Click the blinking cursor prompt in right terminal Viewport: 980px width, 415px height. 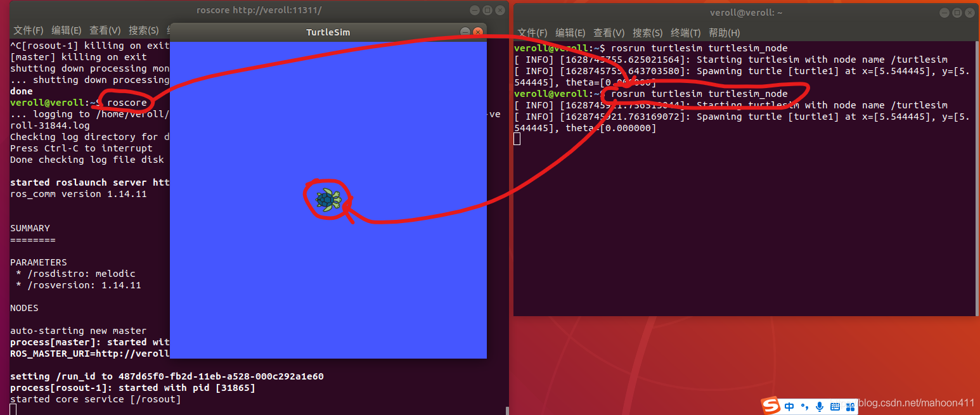(517, 138)
